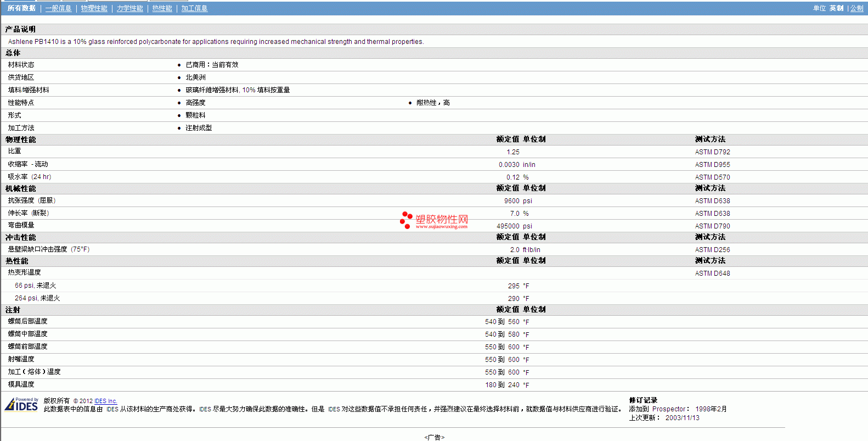
Task: Click the 66 psi, 未退火 row label
Action: pos(35,286)
